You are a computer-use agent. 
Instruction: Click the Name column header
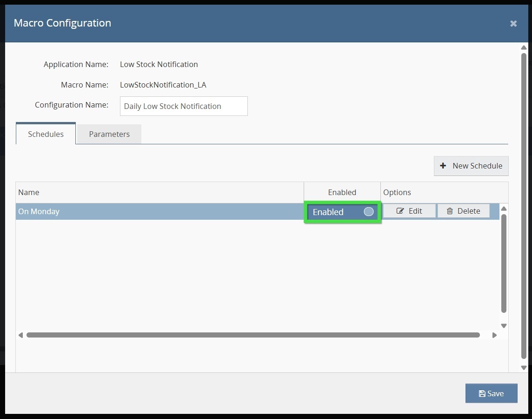(158, 192)
